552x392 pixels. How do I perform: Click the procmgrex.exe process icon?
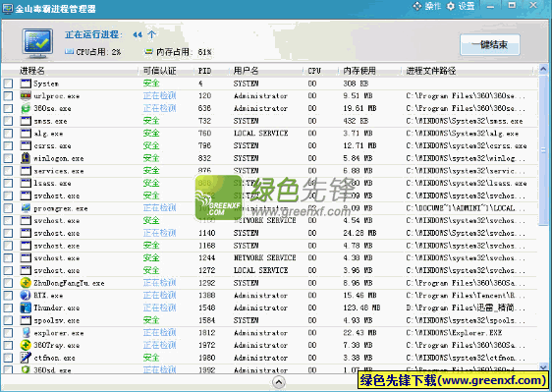tap(26, 208)
